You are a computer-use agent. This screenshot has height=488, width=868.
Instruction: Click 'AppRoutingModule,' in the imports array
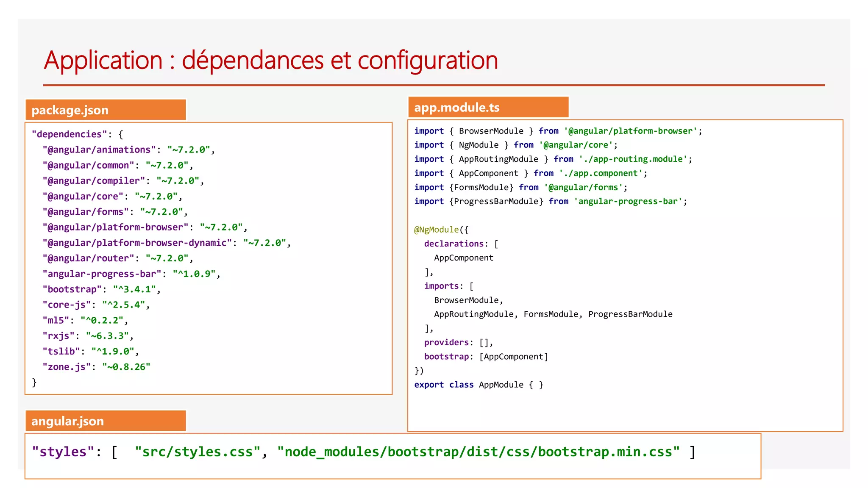pos(476,314)
